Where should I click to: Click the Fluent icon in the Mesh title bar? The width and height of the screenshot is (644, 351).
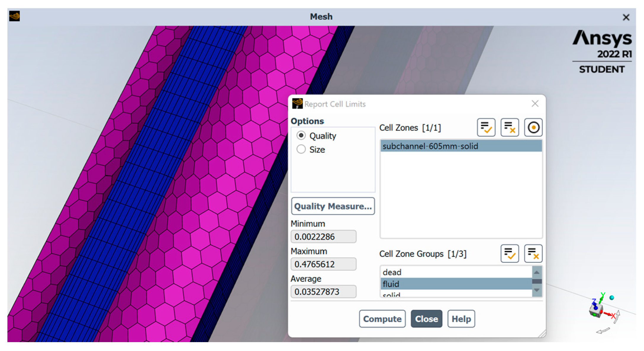point(15,16)
